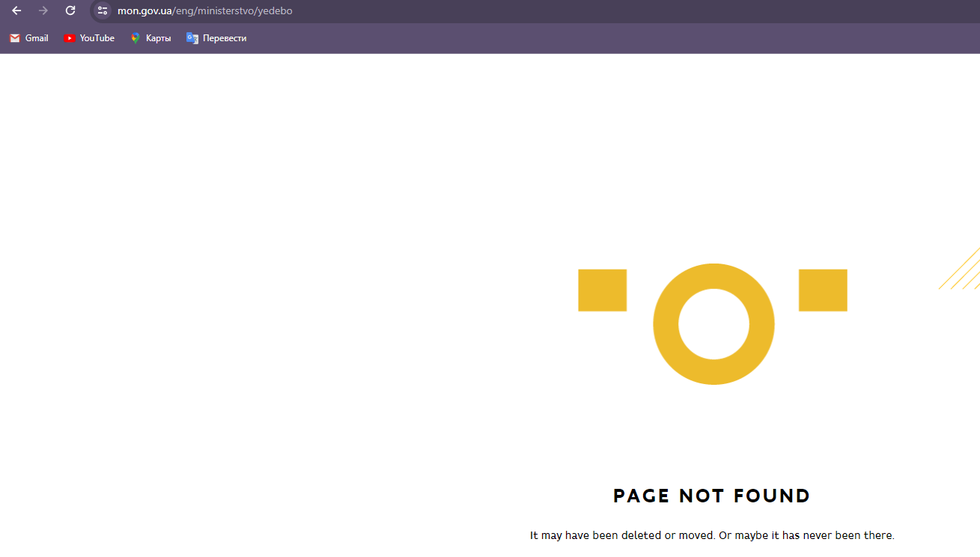Image resolution: width=980 pixels, height=557 pixels.
Task: Click the right yellow square graphic
Action: point(823,290)
